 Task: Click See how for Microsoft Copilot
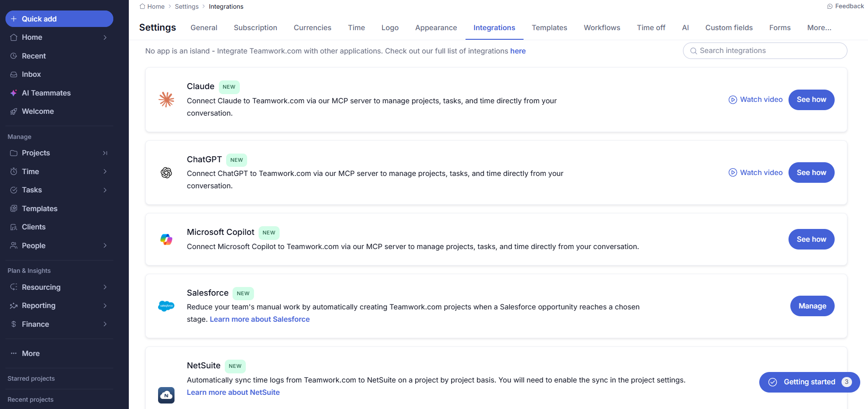[811, 239]
